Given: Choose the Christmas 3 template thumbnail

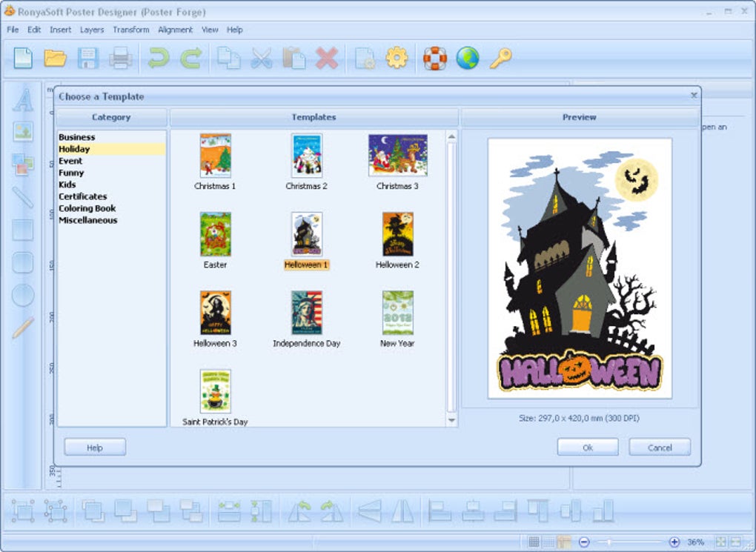Looking at the screenshot, I should click(398, 156).
